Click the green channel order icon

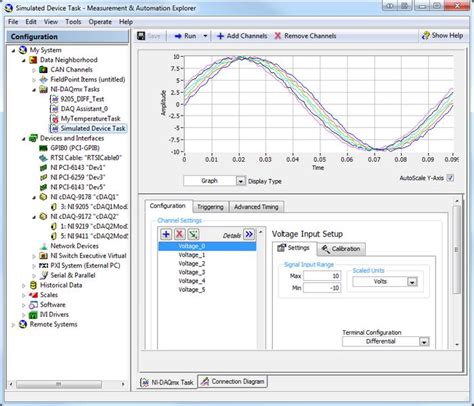tap(193, 234)
